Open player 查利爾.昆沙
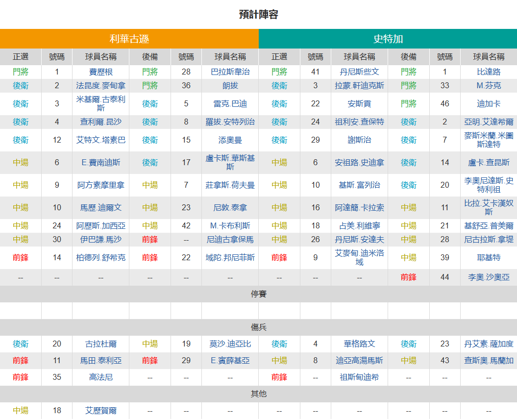This screenshot has height=420, width=517. pos(100,122)
